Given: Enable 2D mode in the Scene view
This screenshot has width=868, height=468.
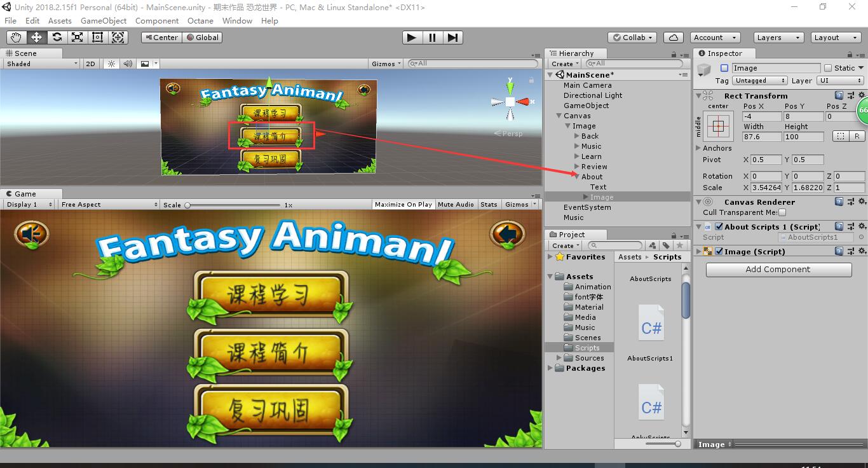Looking at the screenshot, I should tap(90, 64).
